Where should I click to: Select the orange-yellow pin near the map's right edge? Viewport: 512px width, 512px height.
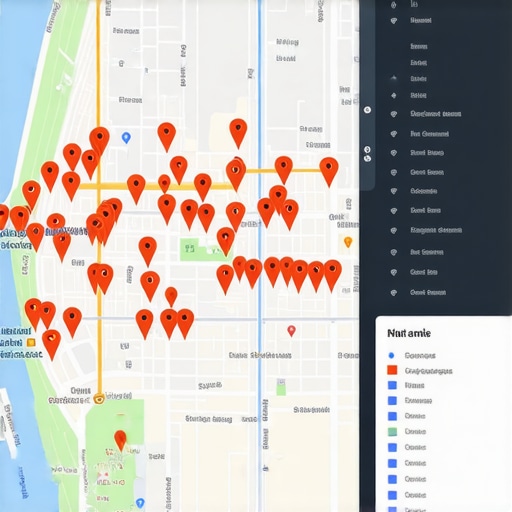(348, 242)
